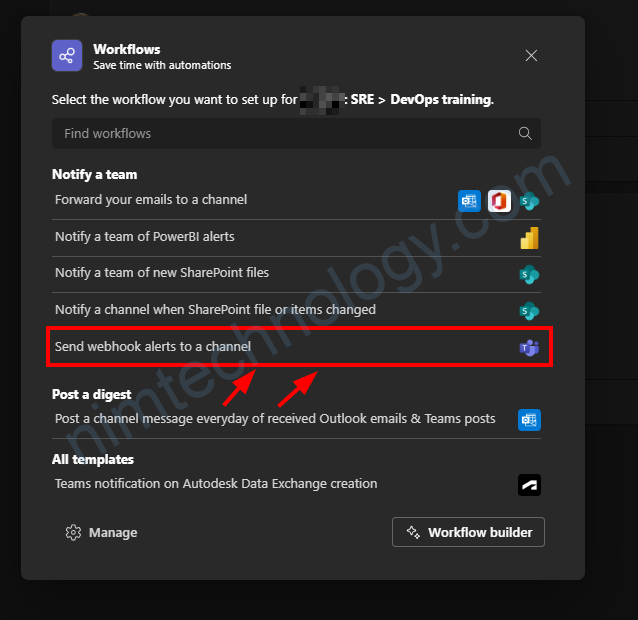Click SharePoint icon next to new SharePoint files
Screen dimensions: 638x620
[529, 275]
